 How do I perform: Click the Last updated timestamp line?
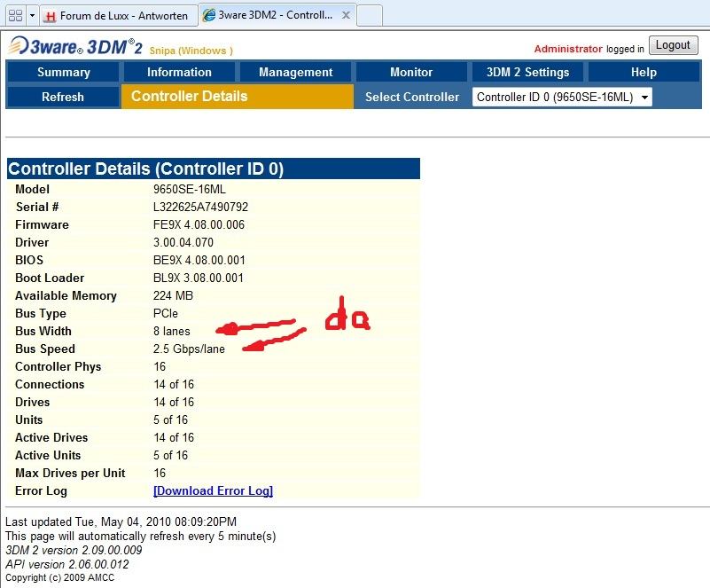(121, 521)
